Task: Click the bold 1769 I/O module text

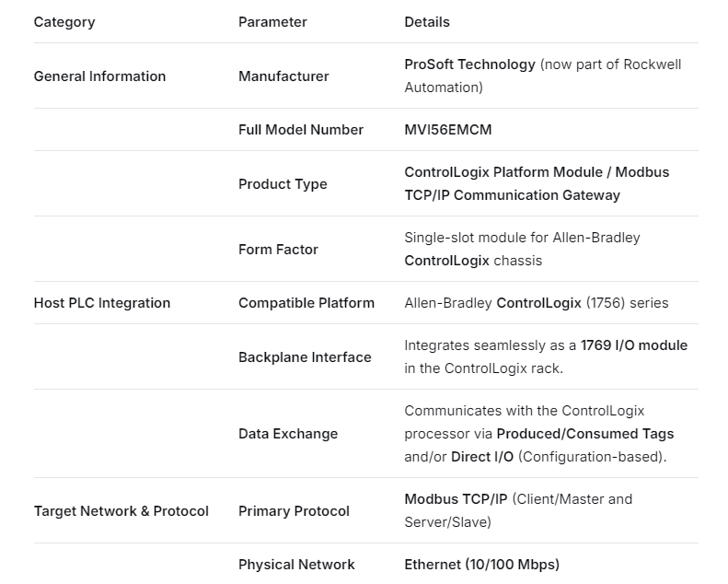Action: [x=634, y=345]
